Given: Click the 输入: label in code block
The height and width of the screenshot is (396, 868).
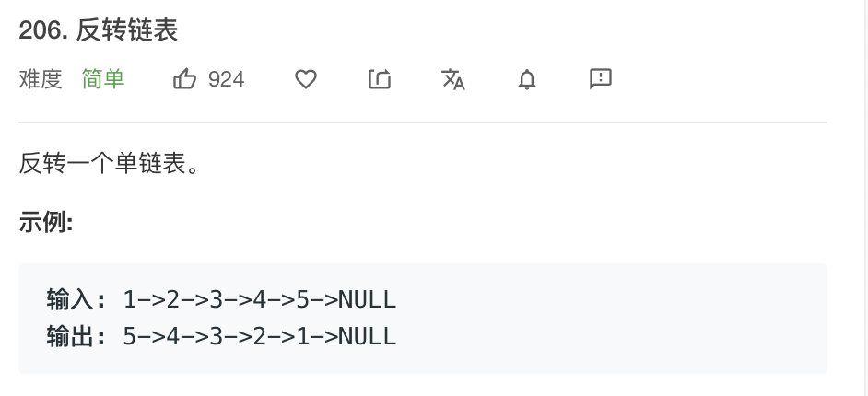Looking at the screenshot, I should (76, 300).
